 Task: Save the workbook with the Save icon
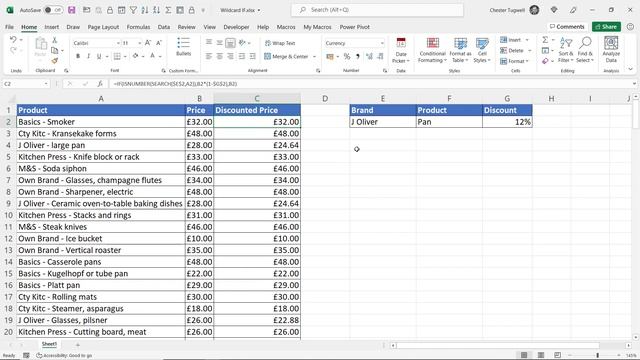tap(71, 10)
